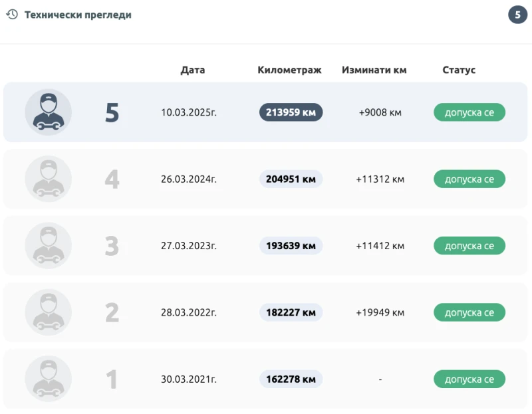Click the mechanic avatar of inspection 4
The image size is (532, 414).
pos(48,179)
